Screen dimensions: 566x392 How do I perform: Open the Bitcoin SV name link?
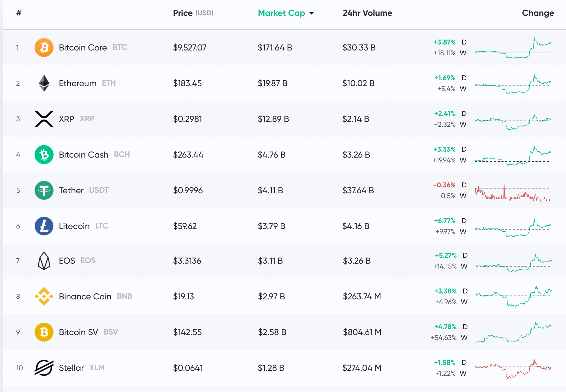click(78, 332)
